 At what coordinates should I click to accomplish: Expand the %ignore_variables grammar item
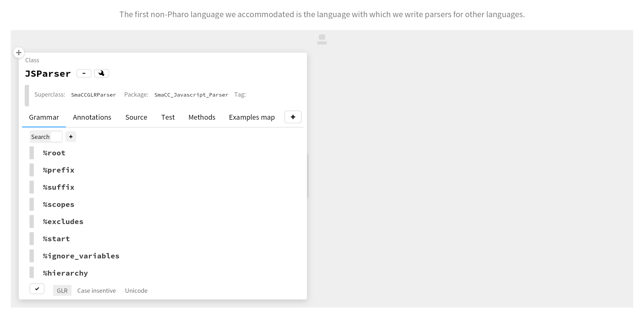pyautogui.click(x=32, y=256)
